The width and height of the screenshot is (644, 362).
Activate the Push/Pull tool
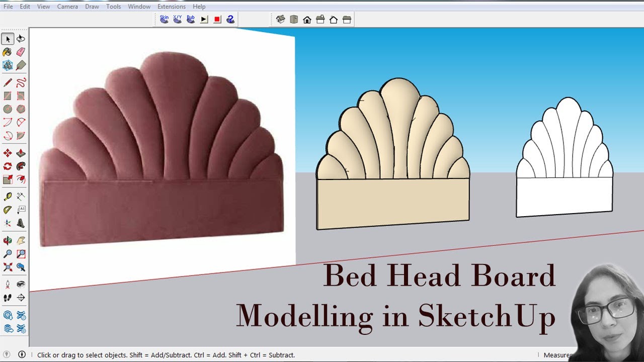click(21, 153)
